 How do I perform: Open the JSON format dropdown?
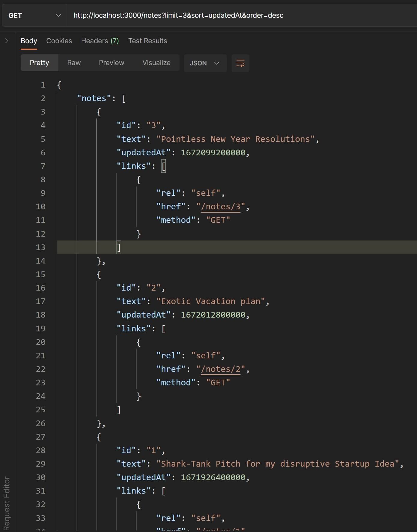pos(205,63)
